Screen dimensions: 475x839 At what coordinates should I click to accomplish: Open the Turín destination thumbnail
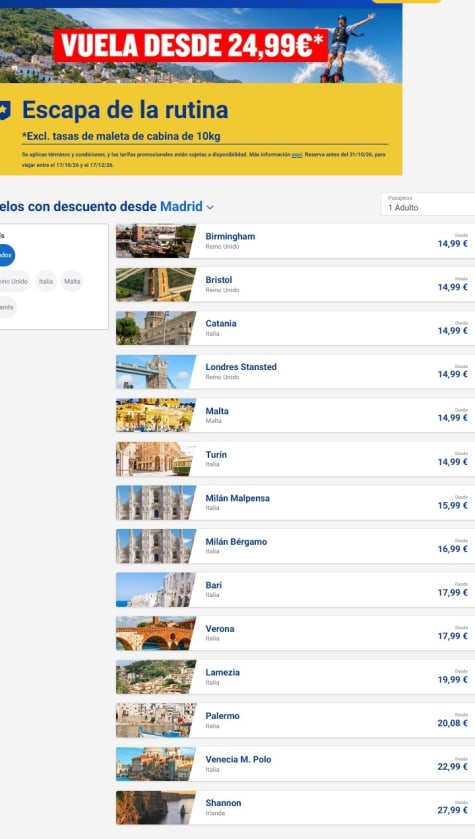[156, 459]
